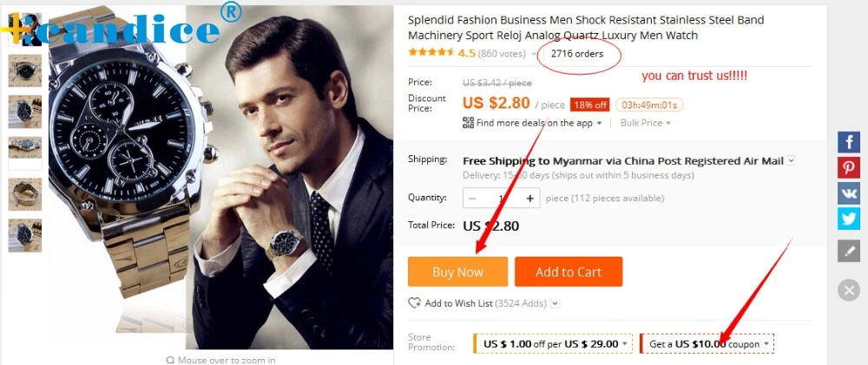Click the Buy Now button
This screenshot has width=868, height=365.
coord(457,271)
